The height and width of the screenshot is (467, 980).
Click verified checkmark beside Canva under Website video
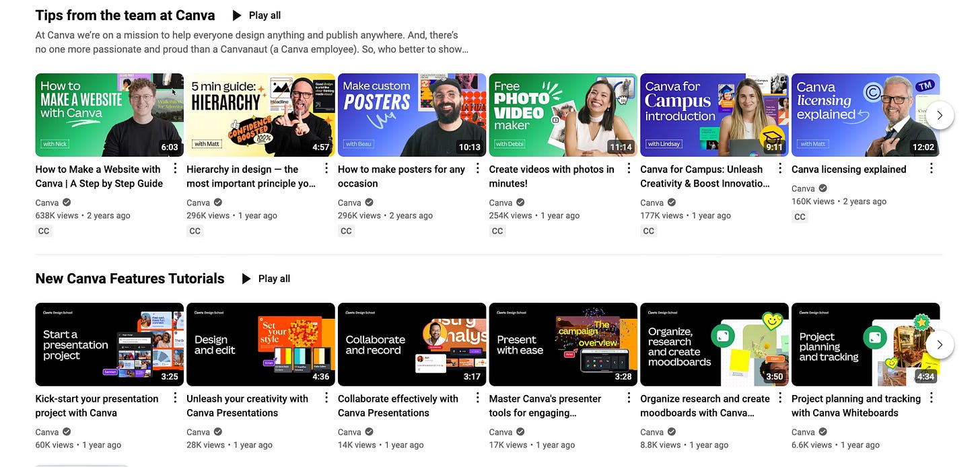point(67,203)
